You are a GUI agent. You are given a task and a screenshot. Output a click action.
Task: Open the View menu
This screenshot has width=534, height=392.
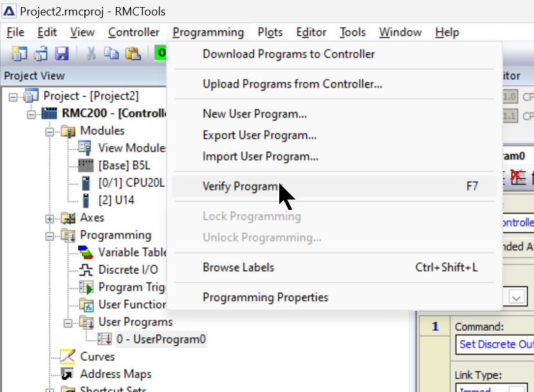coord(82,32)
